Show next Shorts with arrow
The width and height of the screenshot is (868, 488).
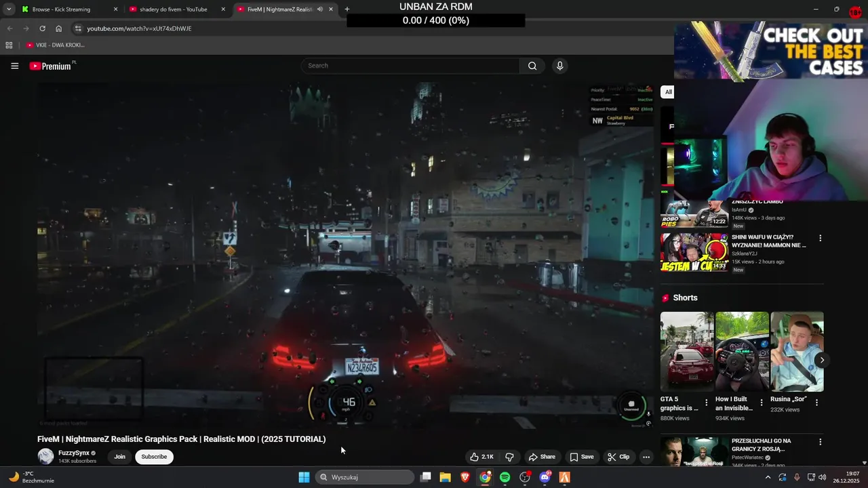(822, 360)
